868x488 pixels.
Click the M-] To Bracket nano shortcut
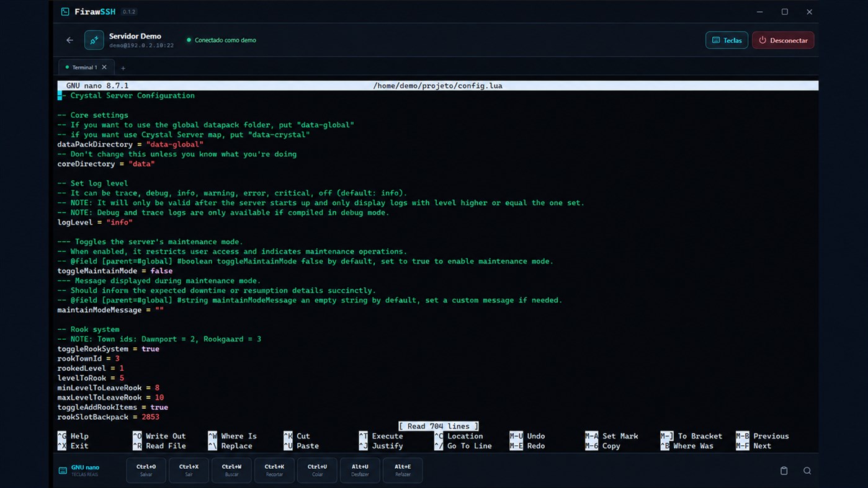pyautogui.click(x=691, y=437)
